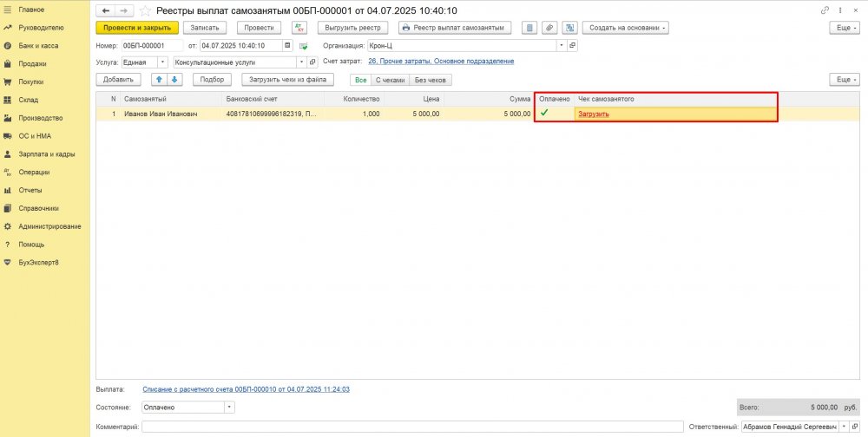The image size is (868, 437).
Task: Move row up with blue up arrow
Action: 159,80
